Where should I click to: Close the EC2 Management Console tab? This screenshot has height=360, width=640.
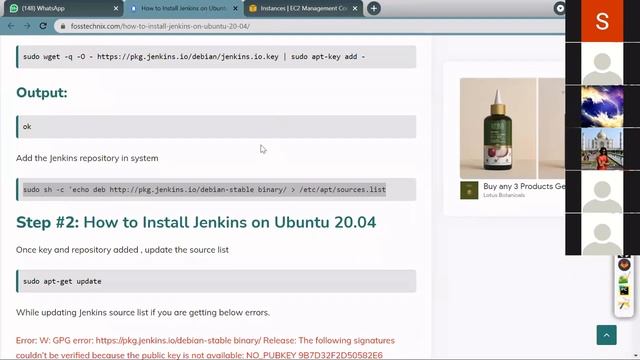point(355,8)
